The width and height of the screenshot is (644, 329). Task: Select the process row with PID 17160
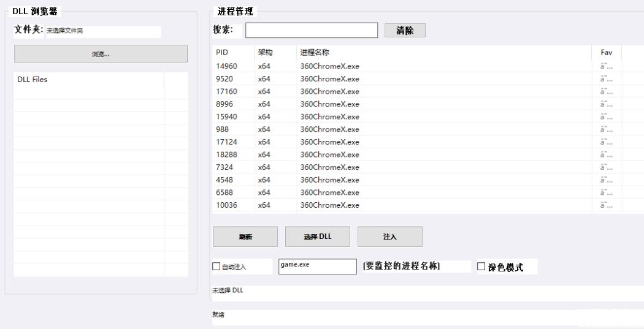point(428,91)
